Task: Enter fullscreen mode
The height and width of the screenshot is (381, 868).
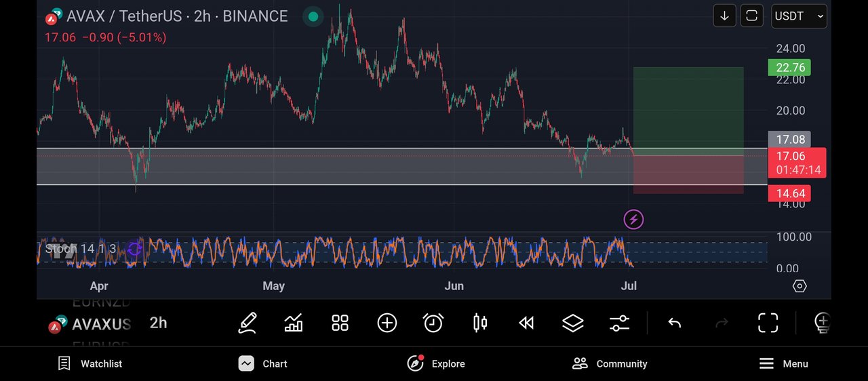Action: pyautogui.click(x=768, y=323)
